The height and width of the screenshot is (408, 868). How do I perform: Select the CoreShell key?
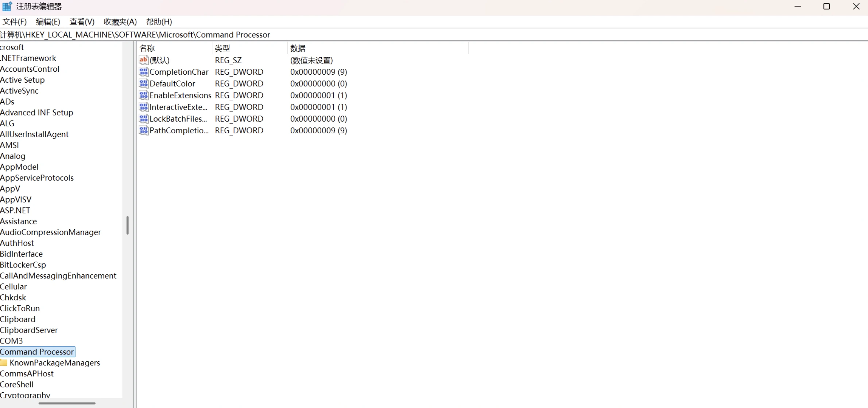17,385
